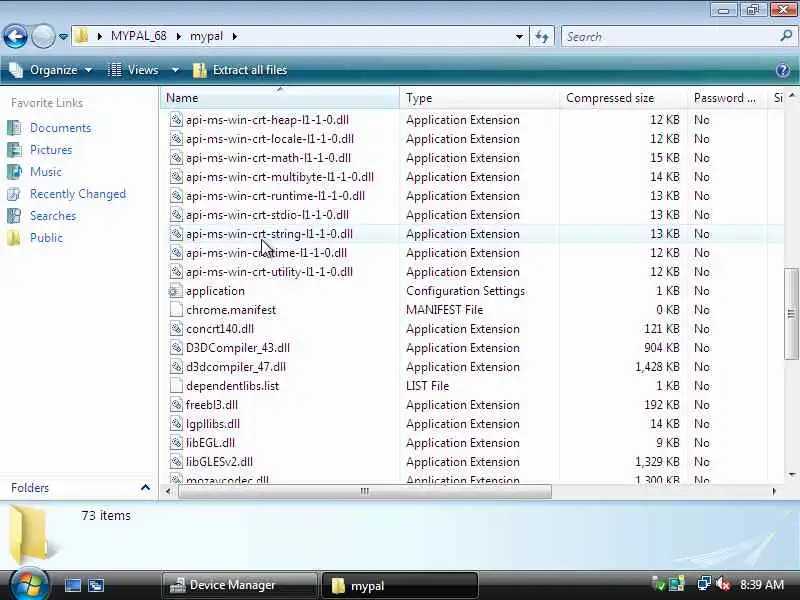800x600 pixels.
Task: Expand arrow after mypal in address bar
Action: coord(235,36)
